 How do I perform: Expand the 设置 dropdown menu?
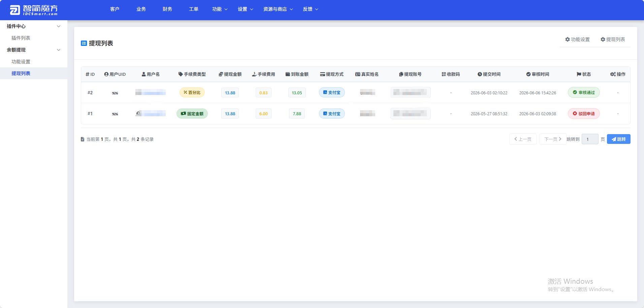[245, 9]
